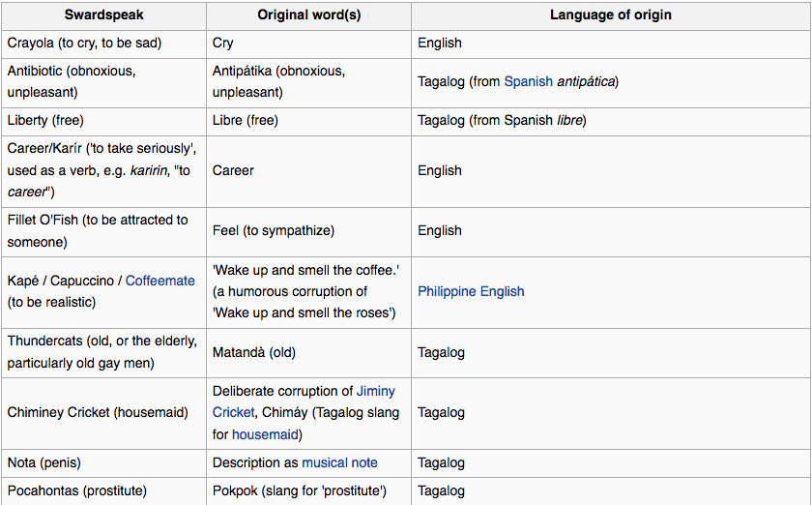Click the Feel (to sympathize) cell
The image size is (812, 505).
click(273, 230)
